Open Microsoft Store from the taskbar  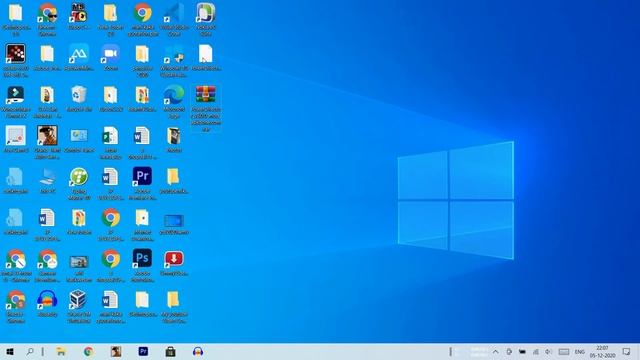[171, 351]
